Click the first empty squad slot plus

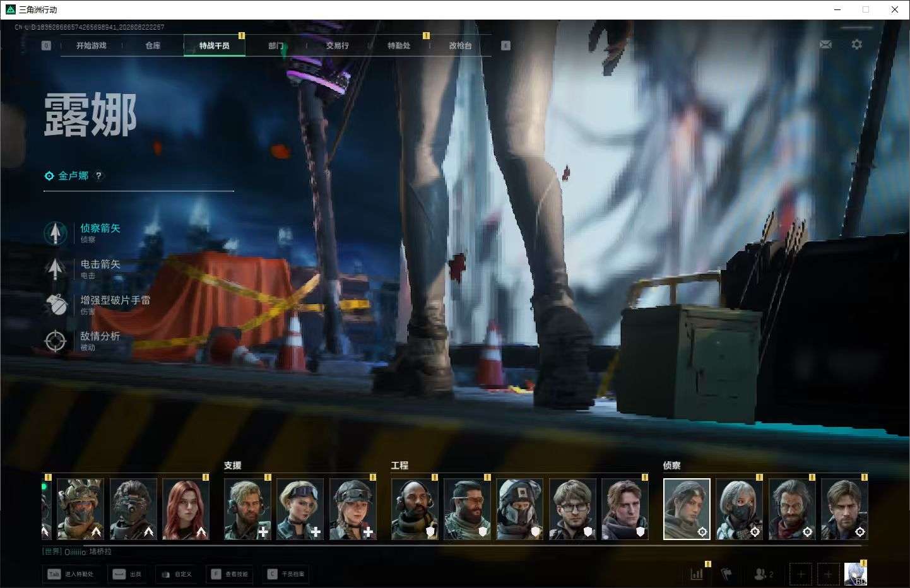click(801, 574)
